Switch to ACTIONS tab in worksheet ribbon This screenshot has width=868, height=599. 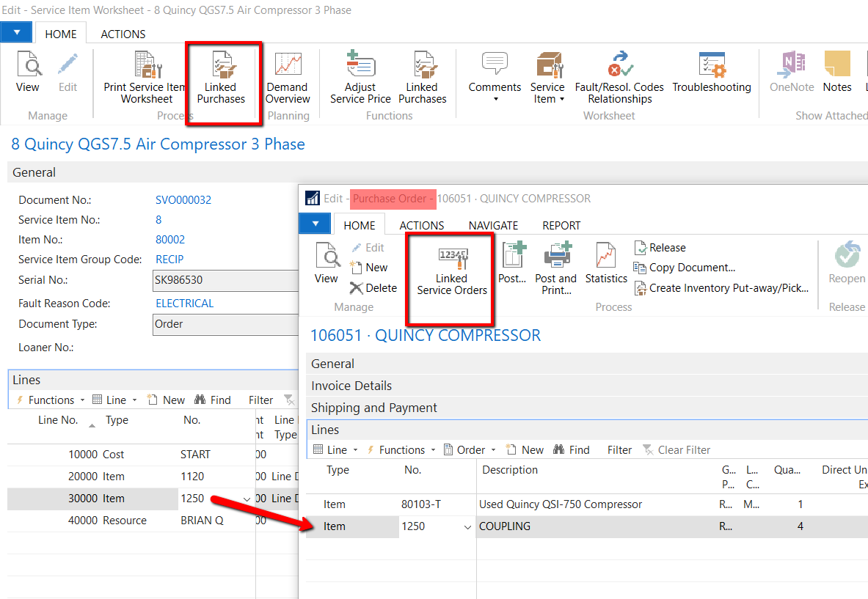click(123, 34)
